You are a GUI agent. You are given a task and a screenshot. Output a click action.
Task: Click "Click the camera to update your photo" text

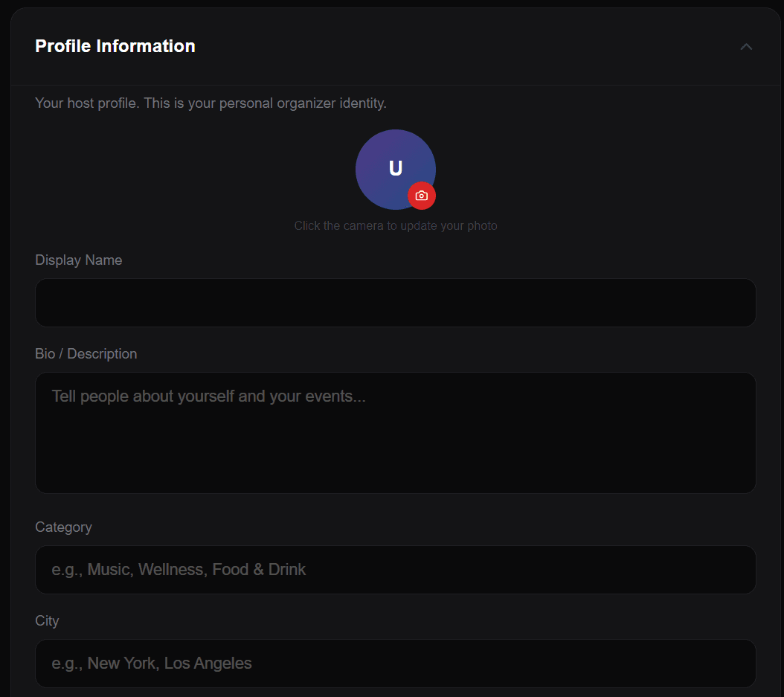point(395,225)
